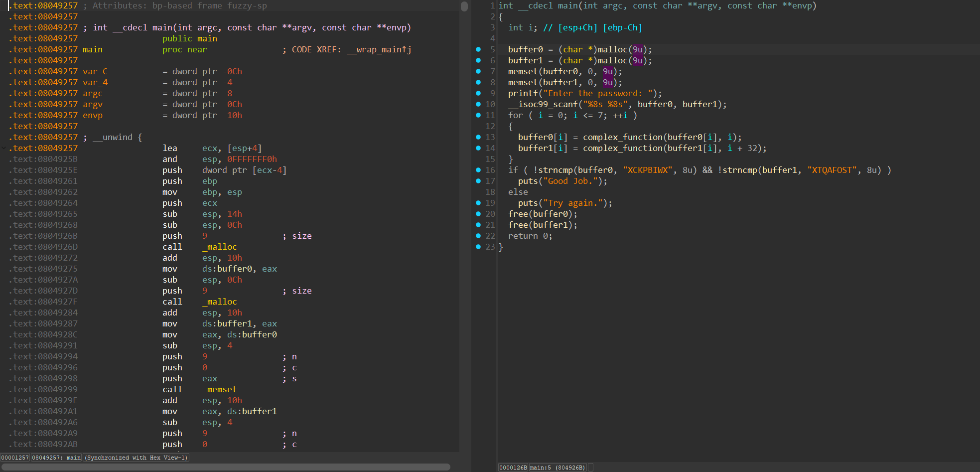Set breakpoint dot on pseudocode line 13

click(478, 137)
